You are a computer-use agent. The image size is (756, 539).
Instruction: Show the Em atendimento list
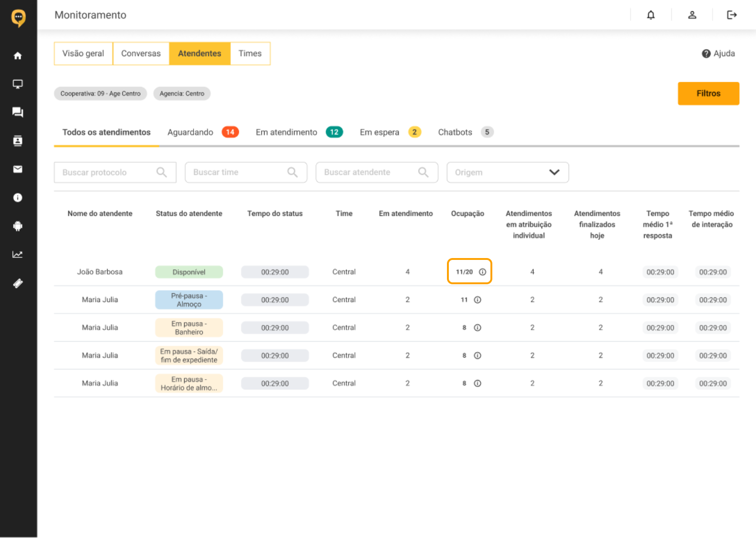(299, 132)
